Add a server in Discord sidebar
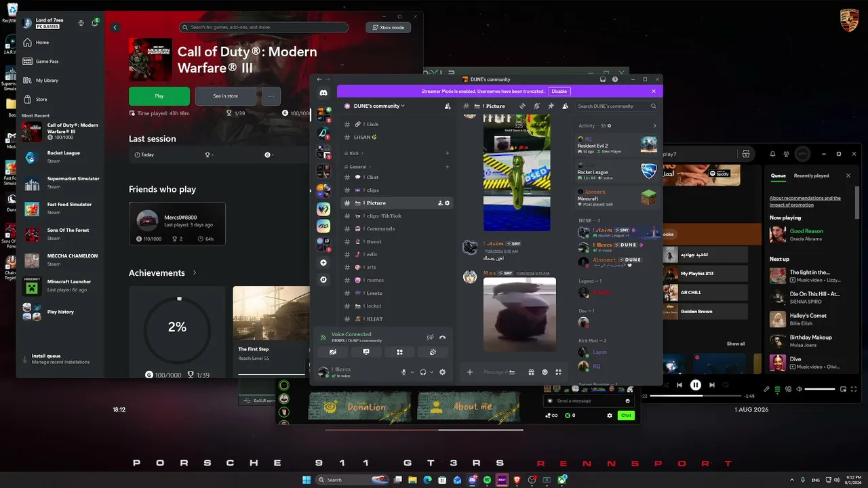868x488 pixels. point(323,262)
